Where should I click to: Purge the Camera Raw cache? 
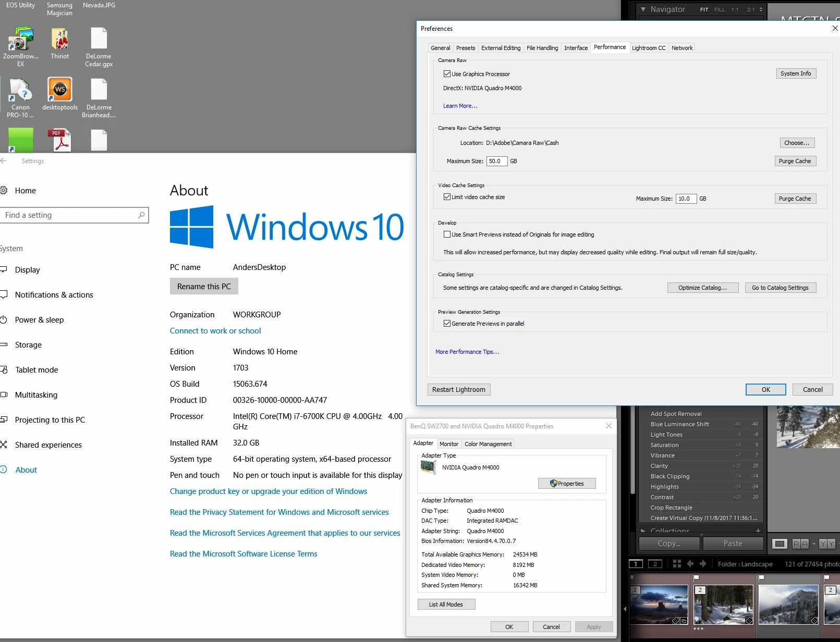[x=795, y=161]
